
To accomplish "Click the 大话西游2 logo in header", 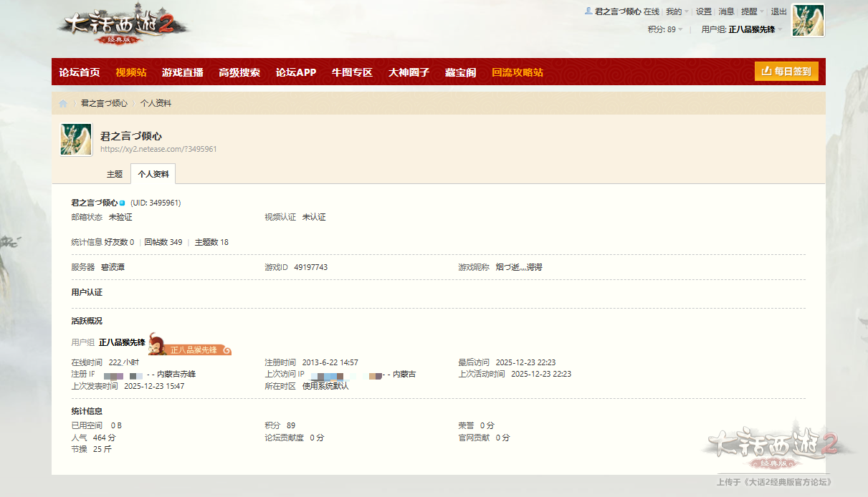I will click(123, 27).
